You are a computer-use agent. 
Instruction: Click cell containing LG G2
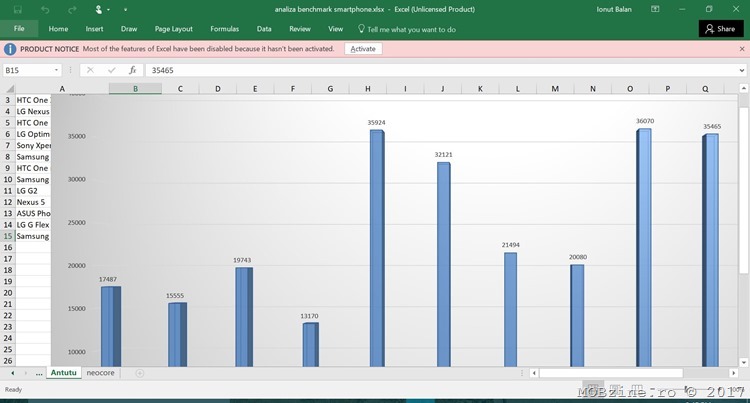click(x=33, y=191)
